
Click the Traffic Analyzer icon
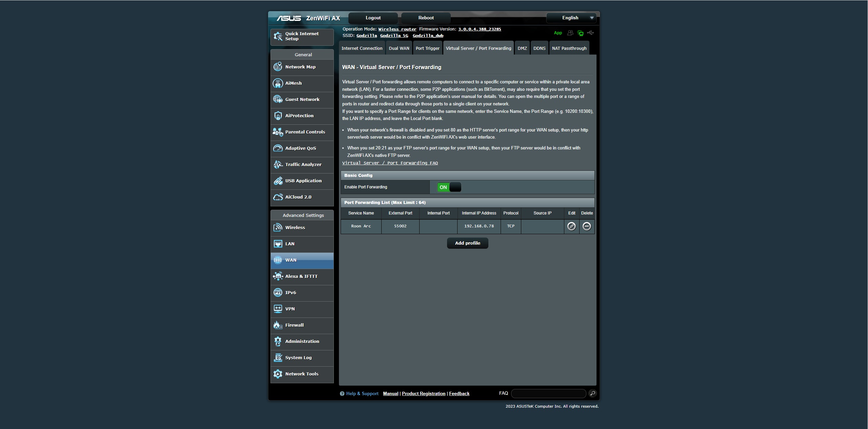(278, 164)
